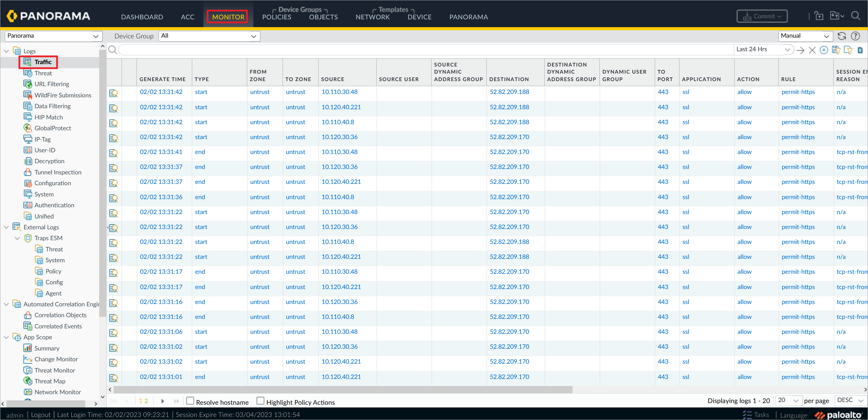Viewport: 868px width, 420px height.
Task: Click the commit lock dropdown icon in header
Action: pyautogui.click(x=837, y=16)
